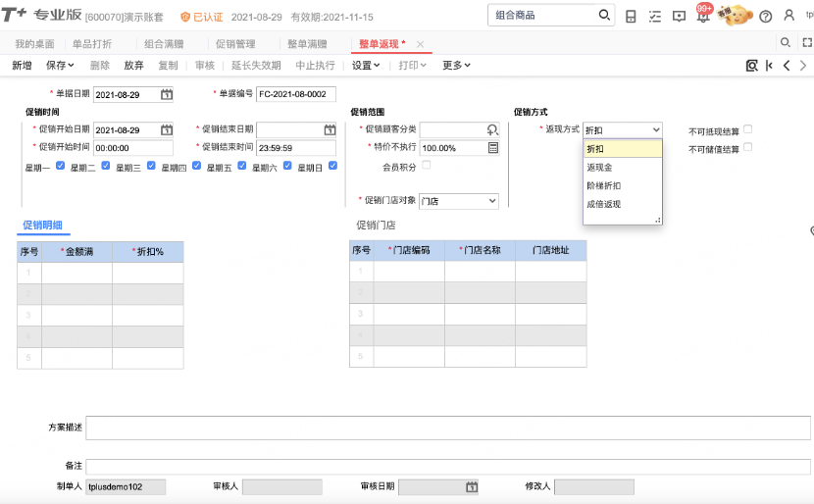Viewport: 814px width, 504px height.
Task: Open calendar picker for 促销开始日期
Action: tap(166, 129)
